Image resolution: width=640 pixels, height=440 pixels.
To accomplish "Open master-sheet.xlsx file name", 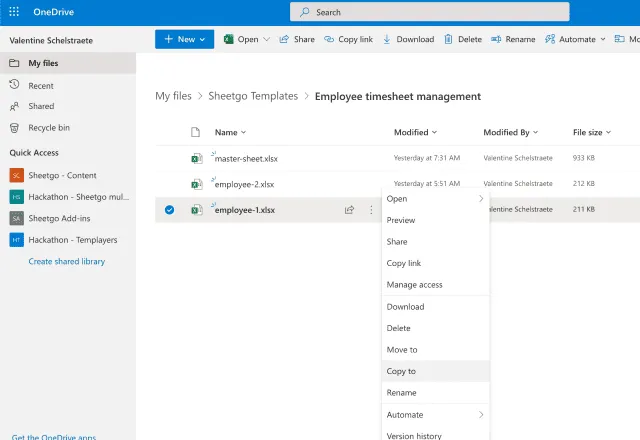I will click(246, 159).
